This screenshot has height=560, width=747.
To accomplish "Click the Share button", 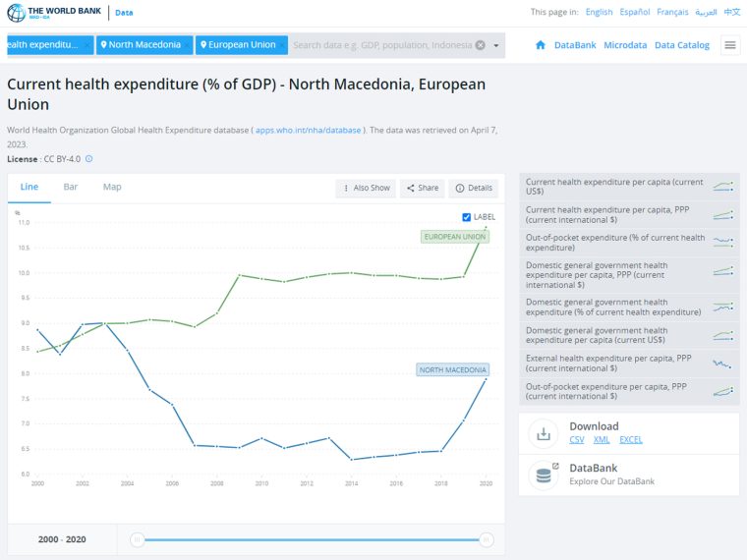I will (x=423, y=188).
